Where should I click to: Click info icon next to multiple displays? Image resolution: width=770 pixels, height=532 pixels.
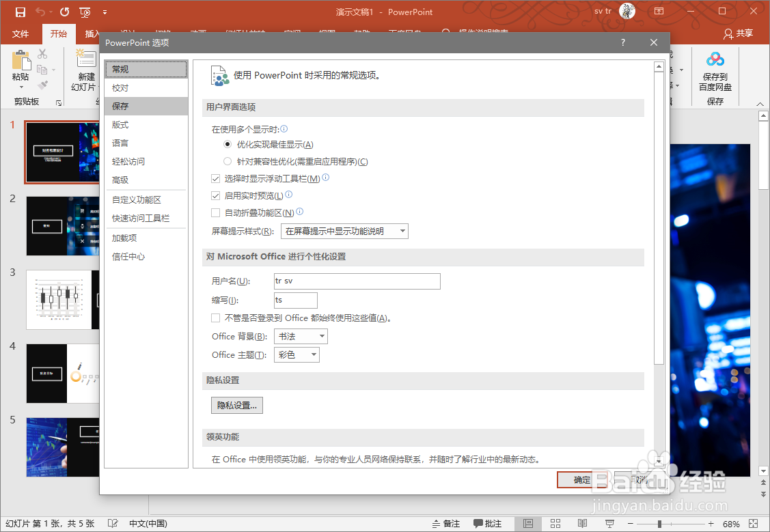pos(284,129)
